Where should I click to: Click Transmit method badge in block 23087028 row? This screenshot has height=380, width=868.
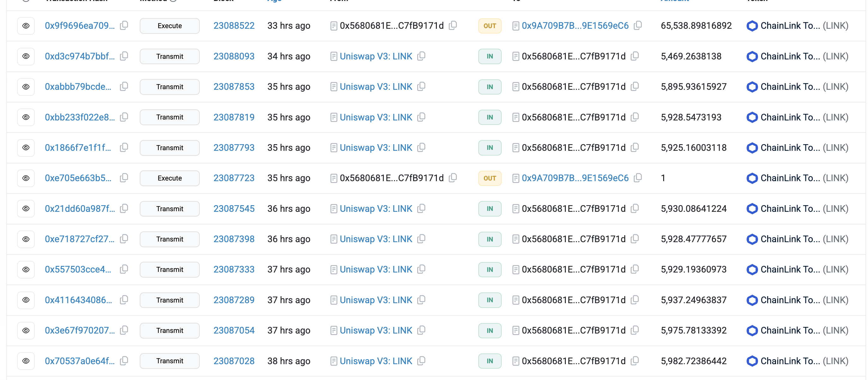tap(170, 361)
